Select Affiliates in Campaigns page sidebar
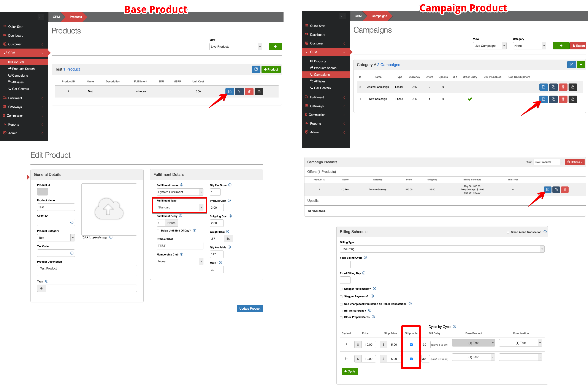Viewport: 588px width, 386px height. (319, 81)
